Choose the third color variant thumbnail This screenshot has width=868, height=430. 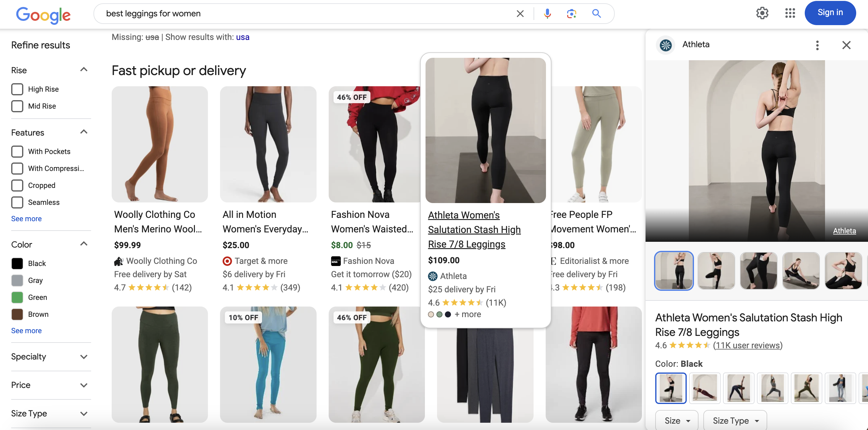point(738,388)
